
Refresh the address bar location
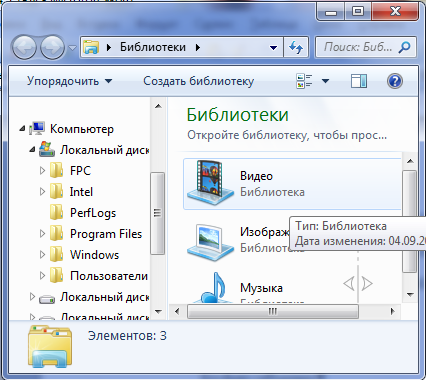point(296,48)
